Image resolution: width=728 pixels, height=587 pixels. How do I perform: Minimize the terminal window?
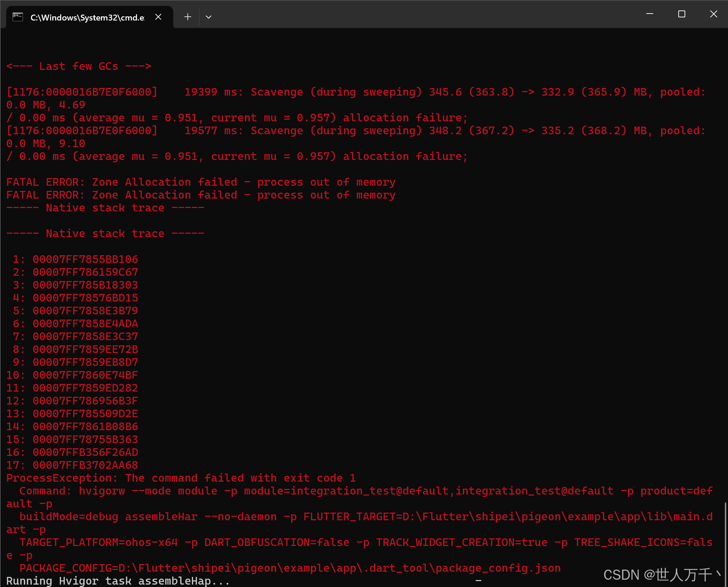[649, 14]
